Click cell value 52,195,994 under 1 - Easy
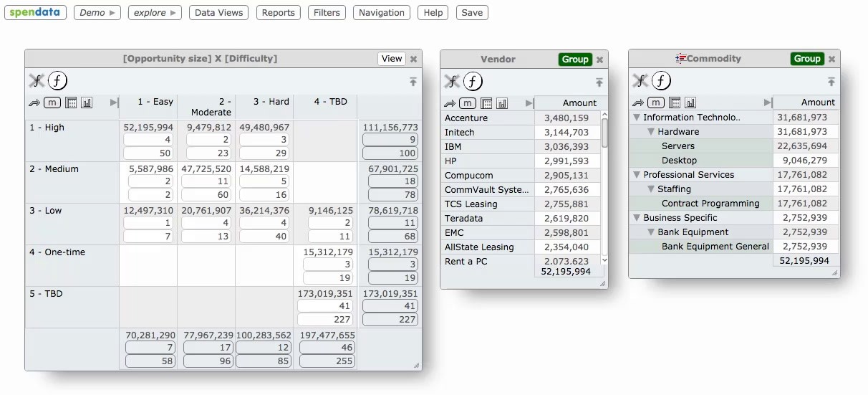Image resolution: width=868 pixels, height=395 pixels. pyautogui.click(x=148, y=128)
